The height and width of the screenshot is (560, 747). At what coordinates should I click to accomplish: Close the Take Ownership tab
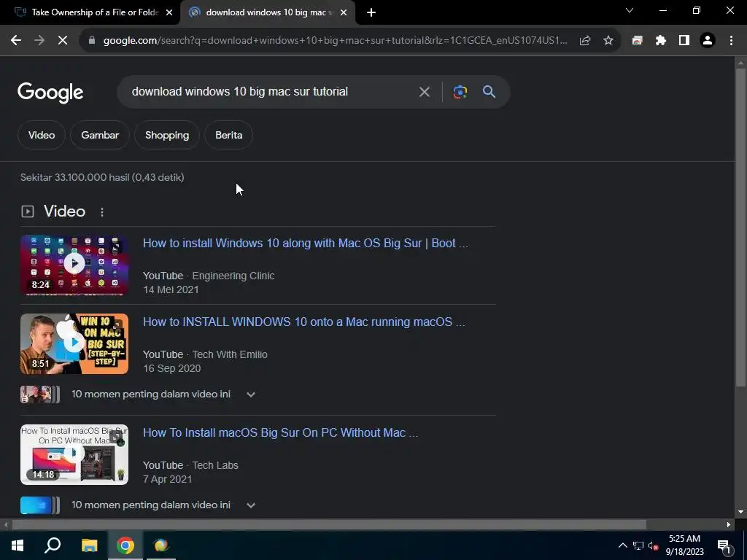click(169, 13)
